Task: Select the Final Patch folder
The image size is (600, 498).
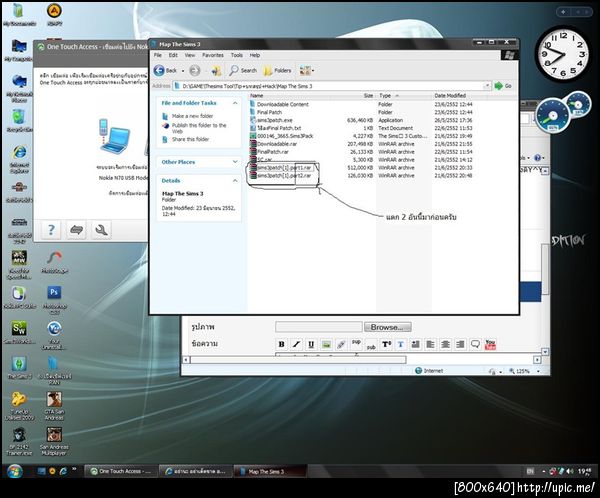Action: coord(269,112)
